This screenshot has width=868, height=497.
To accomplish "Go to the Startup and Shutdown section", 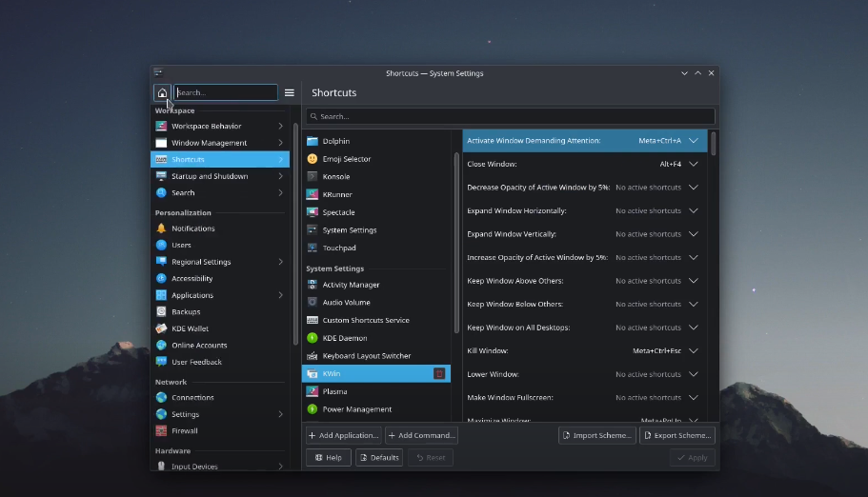I will [x=210, y=176].
